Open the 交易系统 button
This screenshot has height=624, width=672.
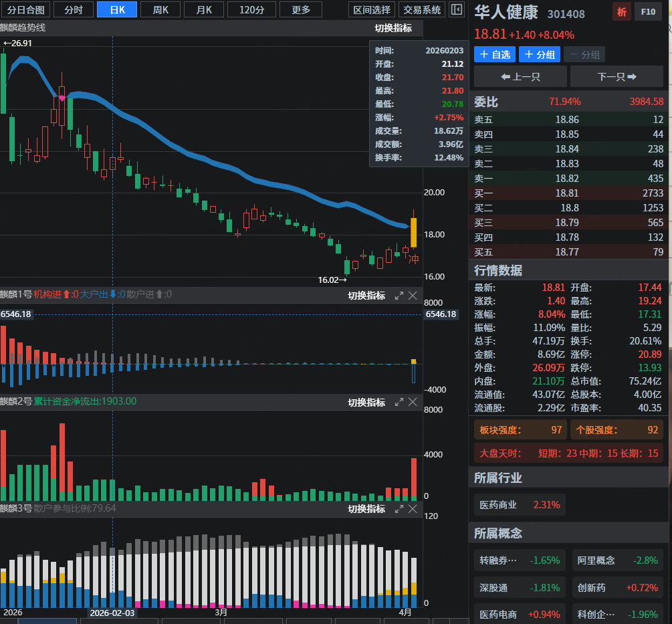421,9
